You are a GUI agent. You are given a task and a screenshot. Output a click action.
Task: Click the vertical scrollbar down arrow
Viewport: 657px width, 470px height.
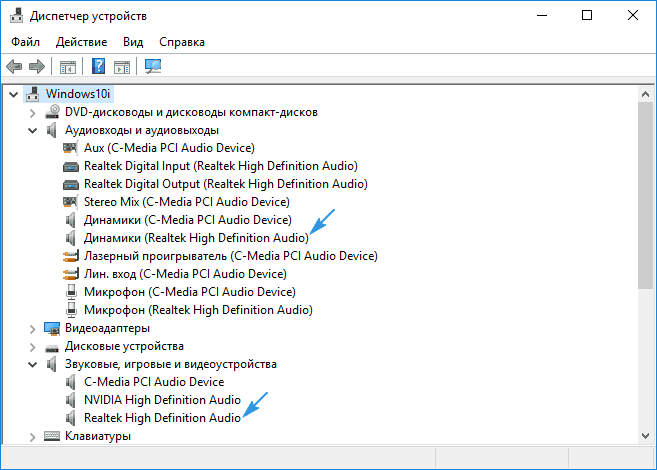click(x=647, y=435)
